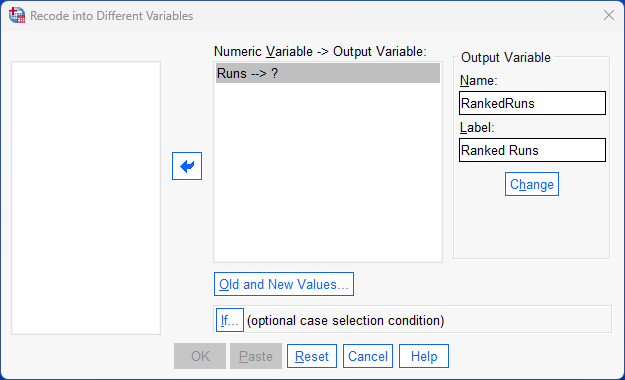Open Help for this dialog

coord(424,356)
